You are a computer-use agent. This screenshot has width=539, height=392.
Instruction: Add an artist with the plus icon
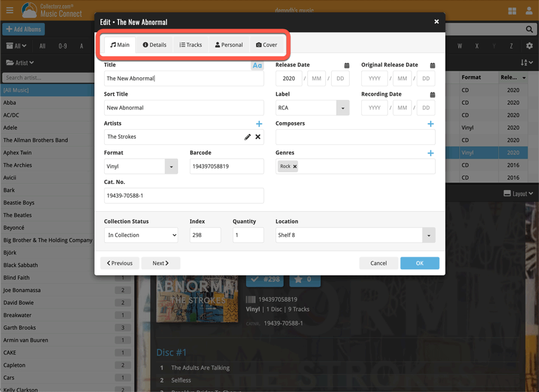point(259,124)
